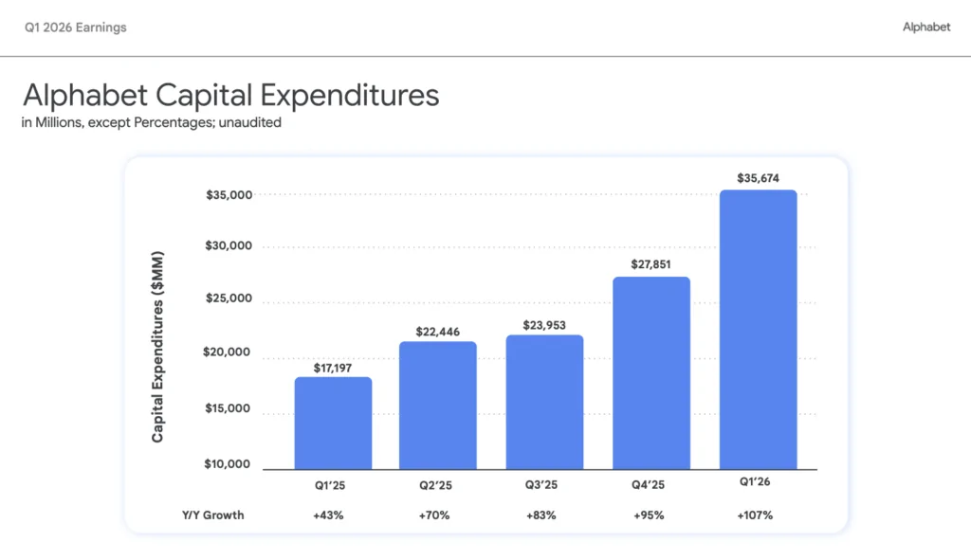Click the +83% growth value
This screenshot has width=971, height=560.
point(541,515)
